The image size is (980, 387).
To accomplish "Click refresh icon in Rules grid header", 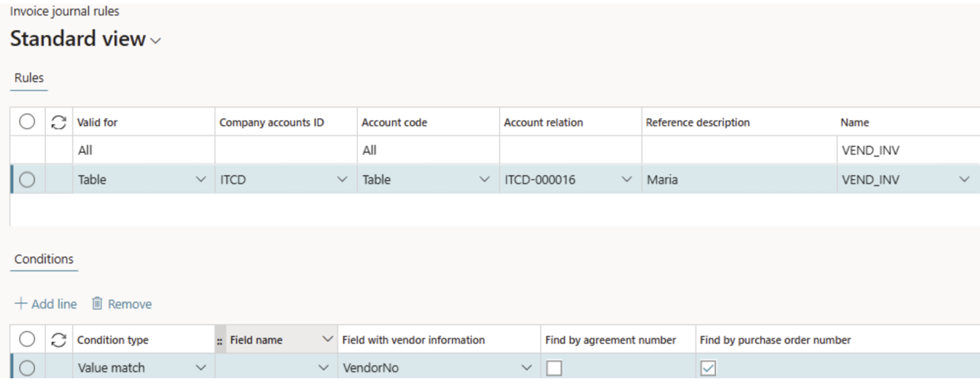I will [58, 122].
